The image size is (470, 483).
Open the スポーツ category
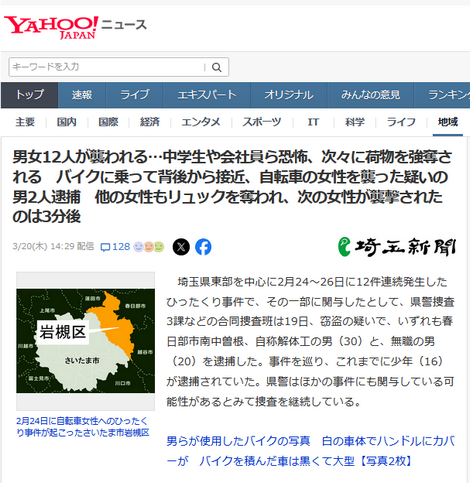(x=262, y=122)
